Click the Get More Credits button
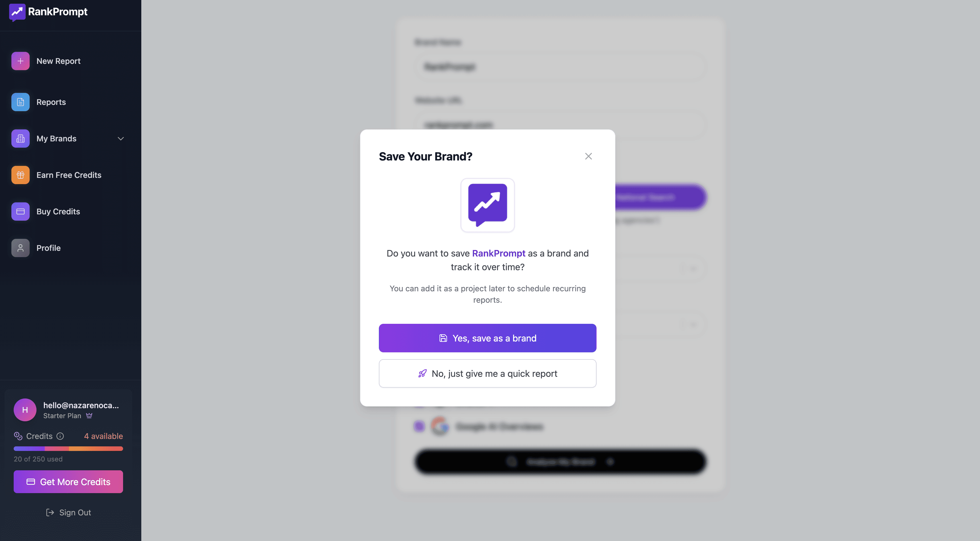The width and height of the screenshot is (980, 541). tap(68, 482)
